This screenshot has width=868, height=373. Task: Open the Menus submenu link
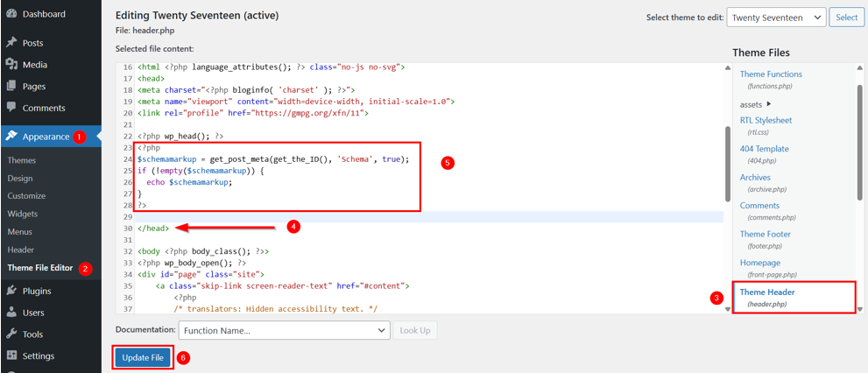click(x=20, y=232)
